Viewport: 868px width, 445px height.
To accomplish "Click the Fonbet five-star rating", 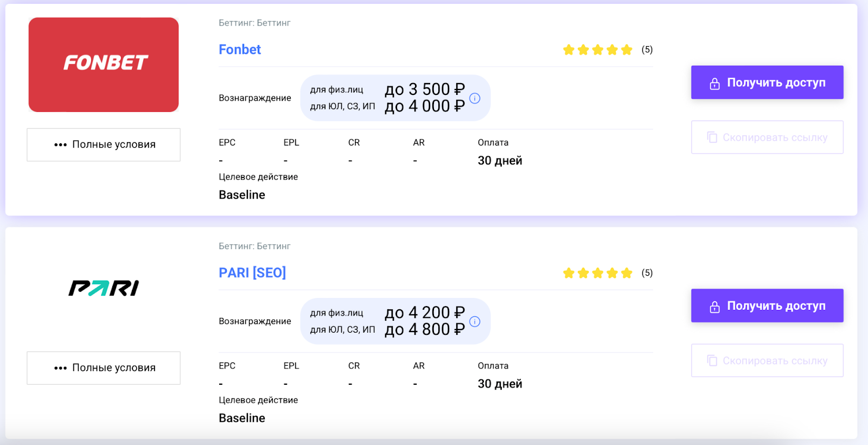I will click(x=597, y=50).
